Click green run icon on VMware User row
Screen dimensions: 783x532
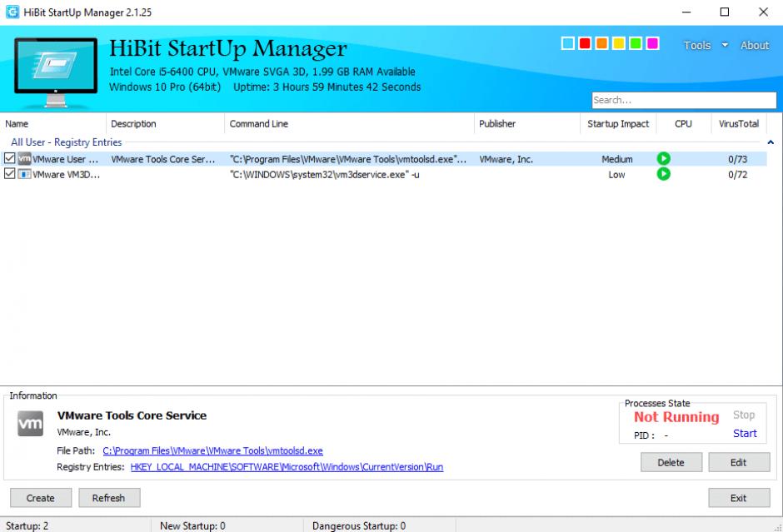(663, 159)
